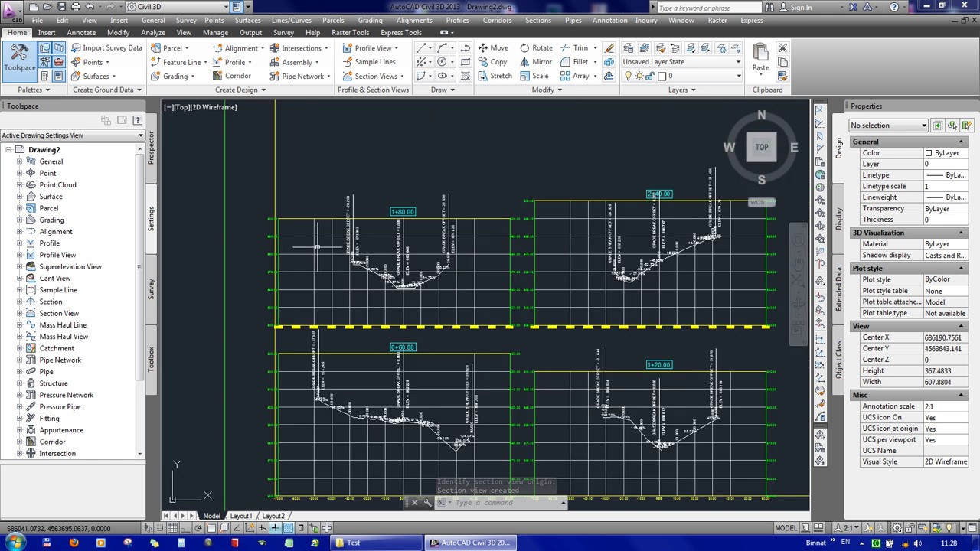Toggle layer 0 freeze sun icon
The width and height of the screenshot is (980, 551).
pos(640,76)
